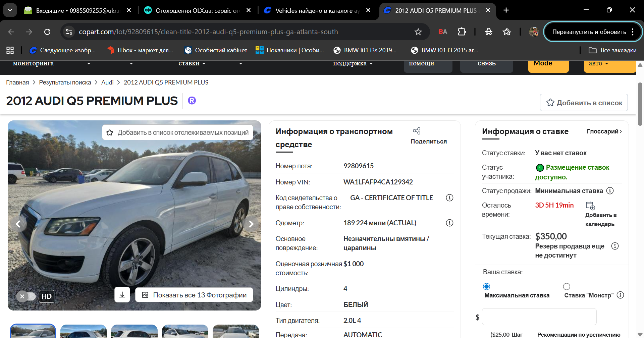The height and width of the screenshot is (338, 644).
Task: Select the Ставка "Монстр" radio button
Action: click(x=567, y=287)
